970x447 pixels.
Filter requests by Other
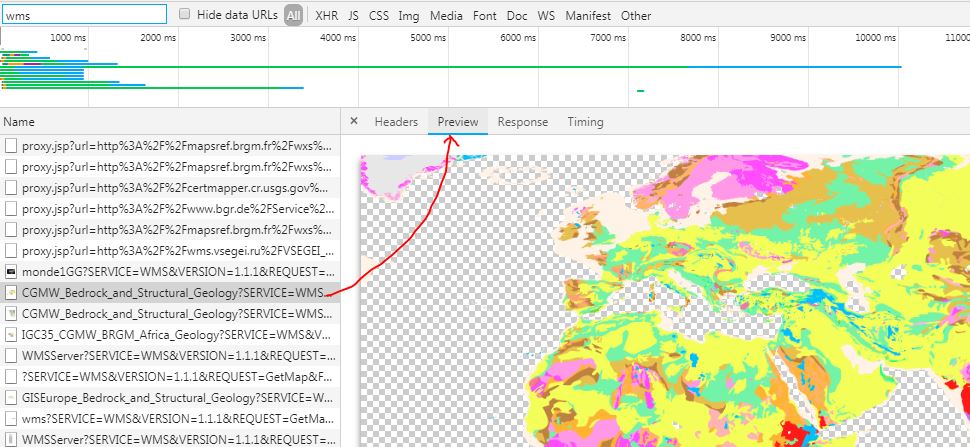coord(636,16)
